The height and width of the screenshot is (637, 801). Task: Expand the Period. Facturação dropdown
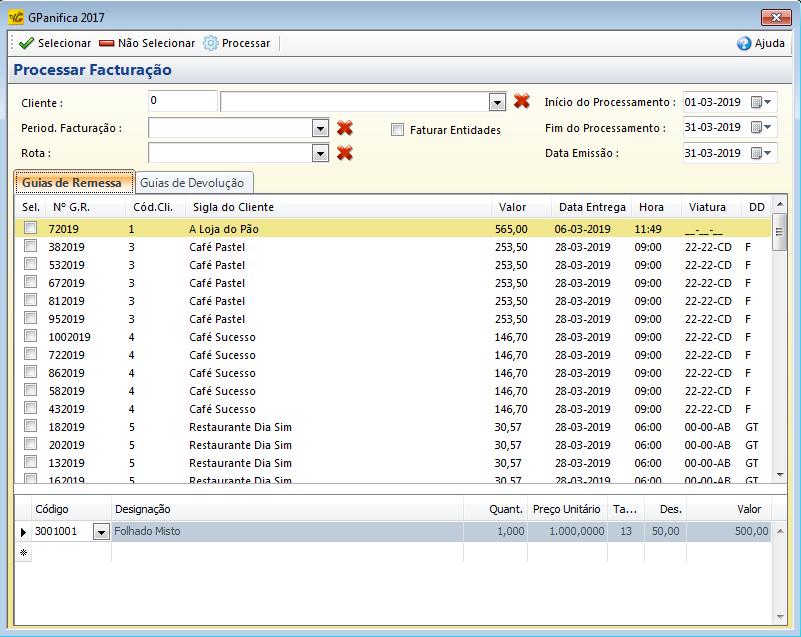(320, 128)
